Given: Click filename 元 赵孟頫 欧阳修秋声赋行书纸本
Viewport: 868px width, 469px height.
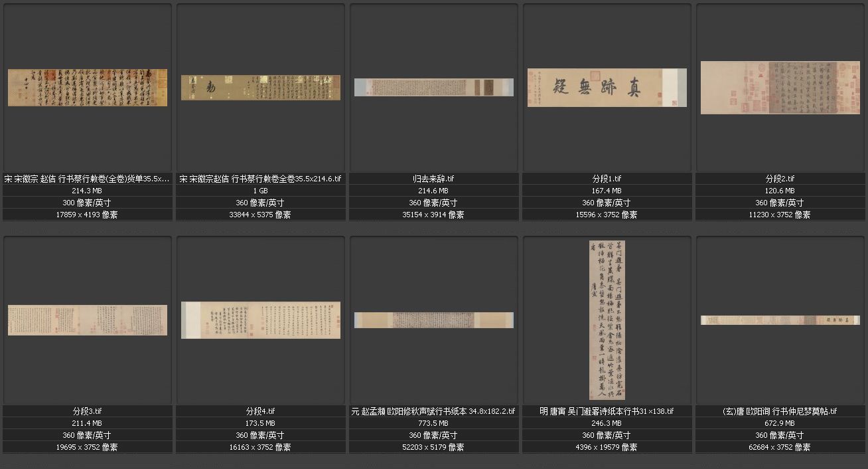Looking at the screenshot, I should tap(433, 411).
